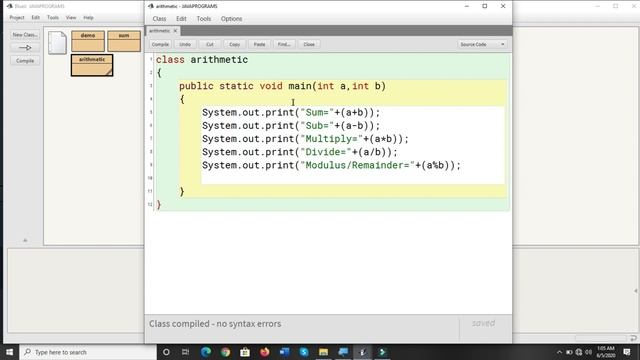
Task: Expand the Source Code view dropdown
Action: pyautogui.click(x=482, y=44)
